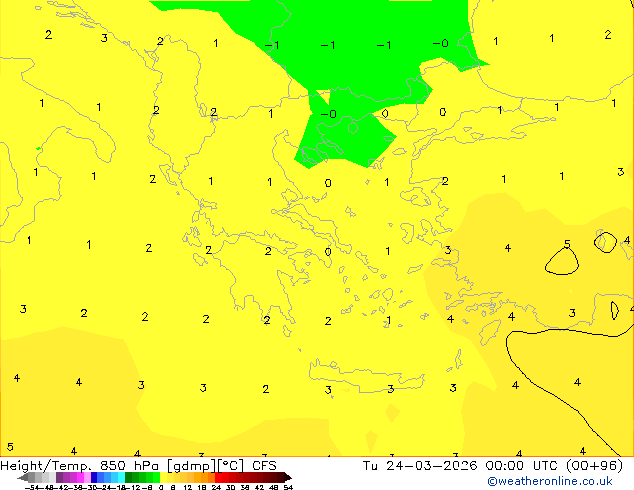The height and width of the screenshot is (490, 634).
Task: Click the '0' label on the legend scale
Action: point(161,487)
